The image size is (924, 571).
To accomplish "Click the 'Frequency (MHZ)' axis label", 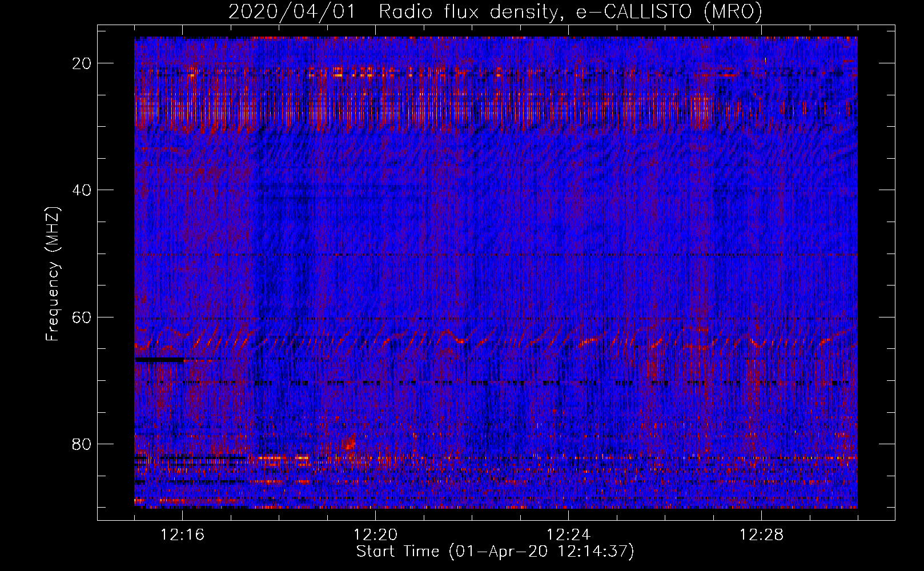I will (x=53, y=274).
